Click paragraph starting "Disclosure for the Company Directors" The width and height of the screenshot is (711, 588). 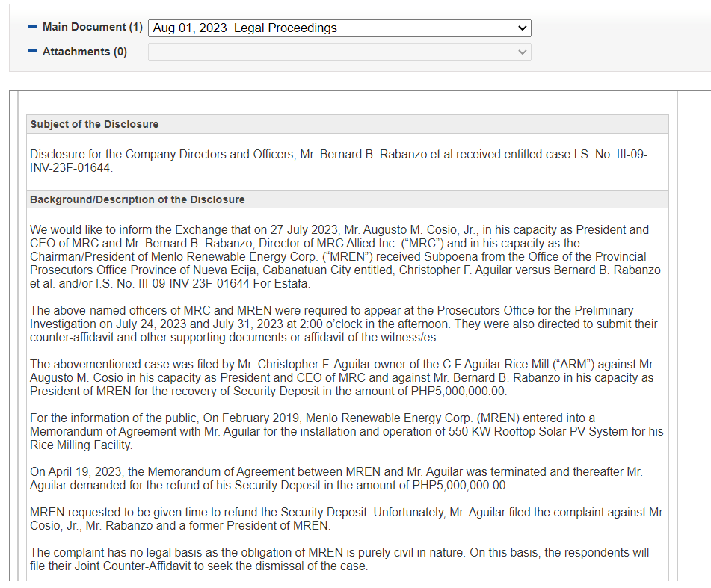point(339,161)
